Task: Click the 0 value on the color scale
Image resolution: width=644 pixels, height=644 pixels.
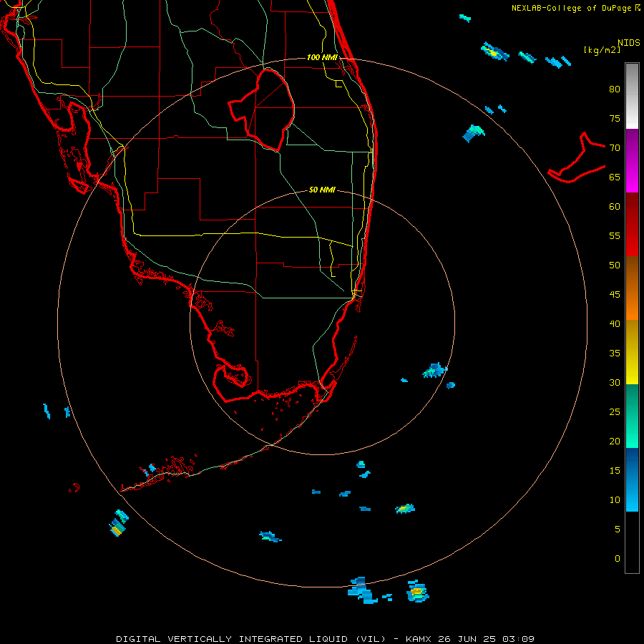Action: pos(618,559)
